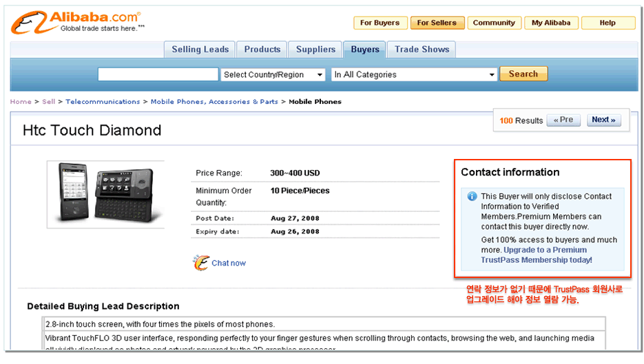Click the 100 Results count
Screen dimensions: 644x364
click(521, 120)
